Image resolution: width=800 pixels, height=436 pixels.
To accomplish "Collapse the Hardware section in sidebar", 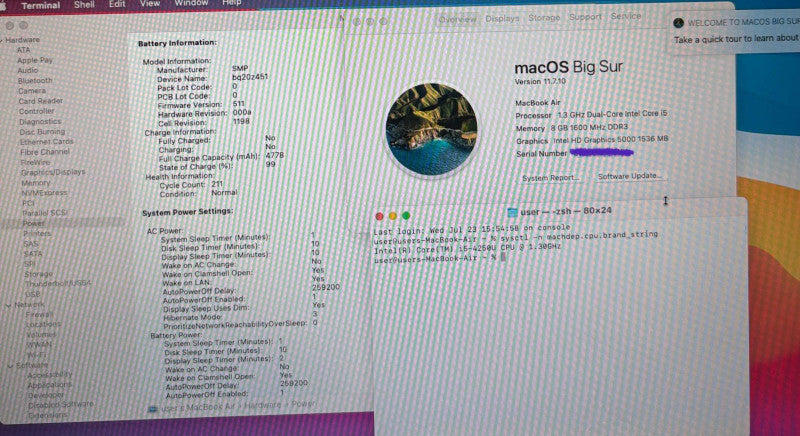I will click(x=2, y=40).
